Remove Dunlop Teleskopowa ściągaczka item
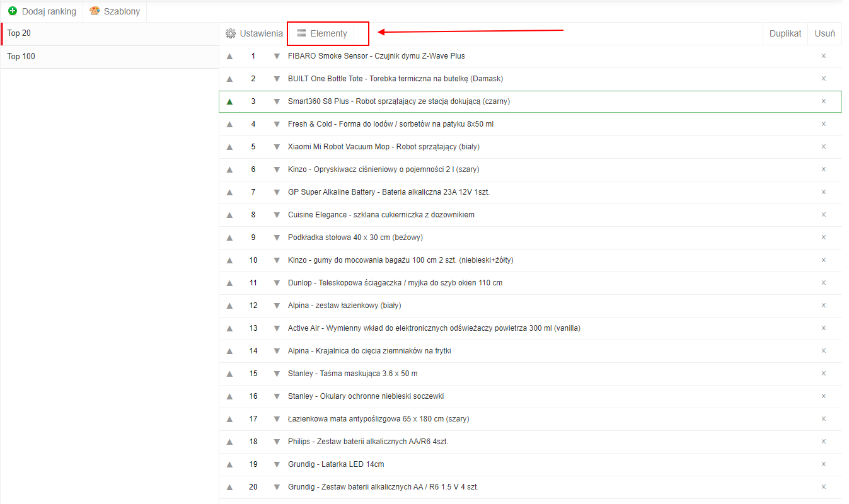 823,283
